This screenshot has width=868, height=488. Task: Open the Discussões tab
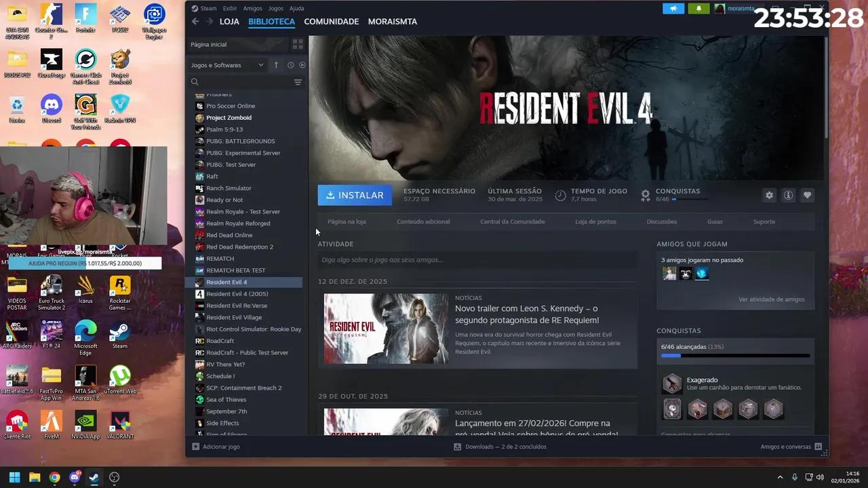click(662, 222)
